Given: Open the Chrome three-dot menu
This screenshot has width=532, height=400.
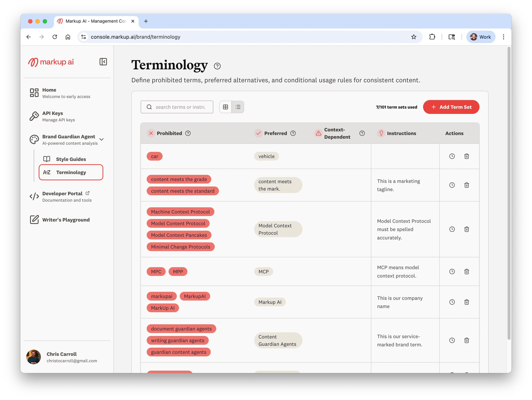Looking at the screenshot, I should pos(503,37).
